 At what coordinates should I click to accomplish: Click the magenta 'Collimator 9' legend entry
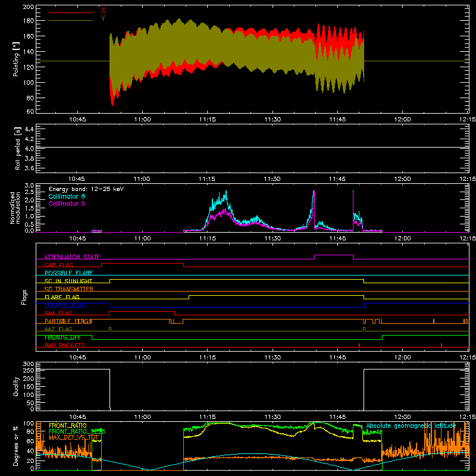tap(67, 203)
